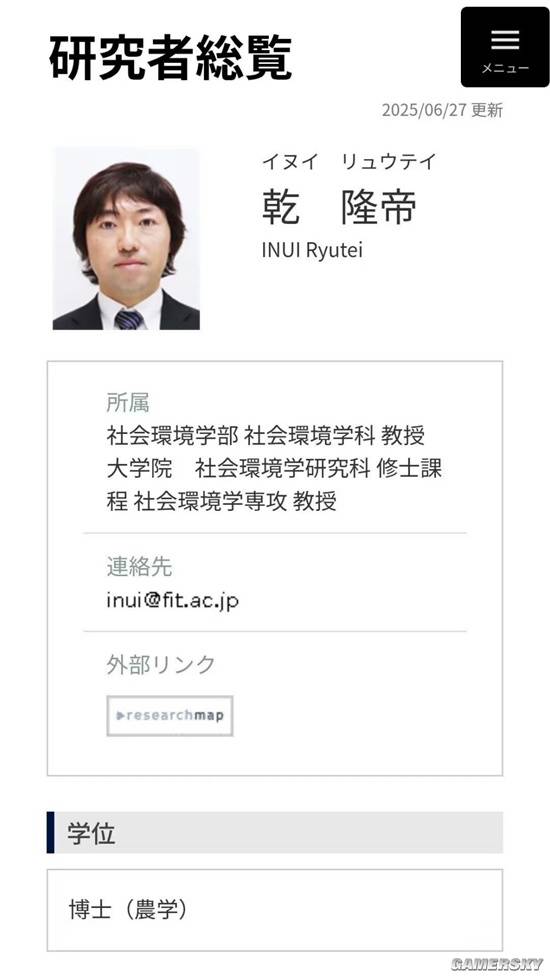The width and height of the screenshot is (550, 977).
Task: Select the name 乾 隆帝 heading
Action: click(x=339, y=207)
